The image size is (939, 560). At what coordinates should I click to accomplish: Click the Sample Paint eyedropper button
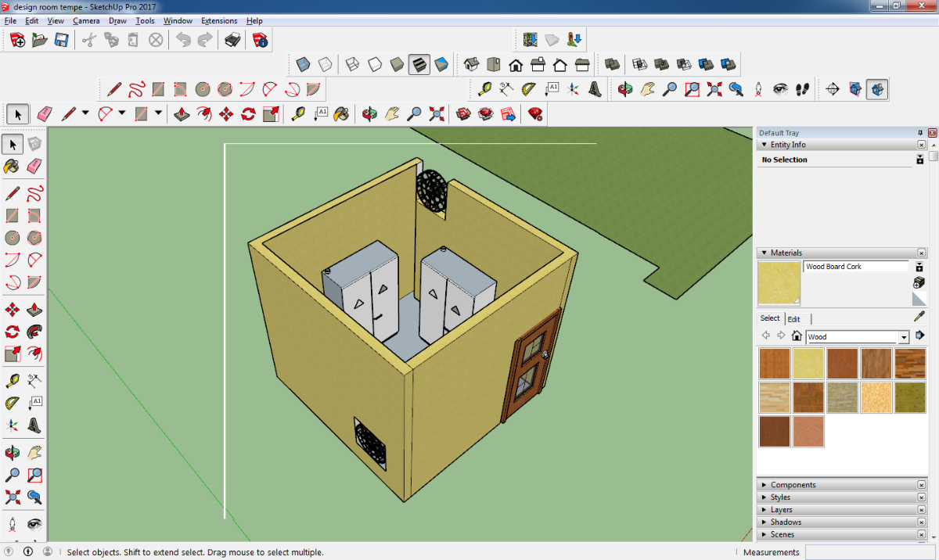point(919,317)
